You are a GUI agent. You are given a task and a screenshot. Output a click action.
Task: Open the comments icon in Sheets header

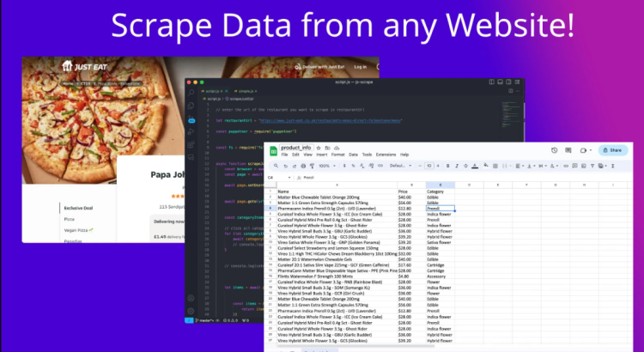(568, 150)
